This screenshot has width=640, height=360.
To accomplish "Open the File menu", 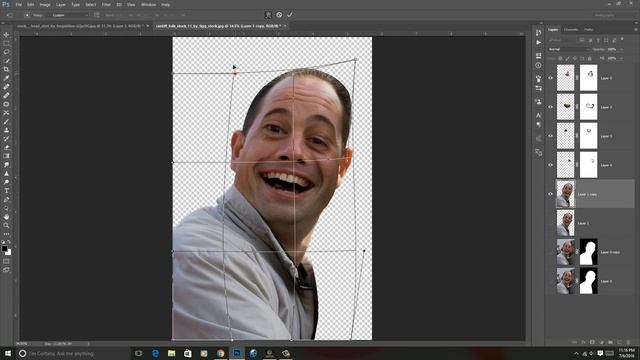I will point(18,4).
